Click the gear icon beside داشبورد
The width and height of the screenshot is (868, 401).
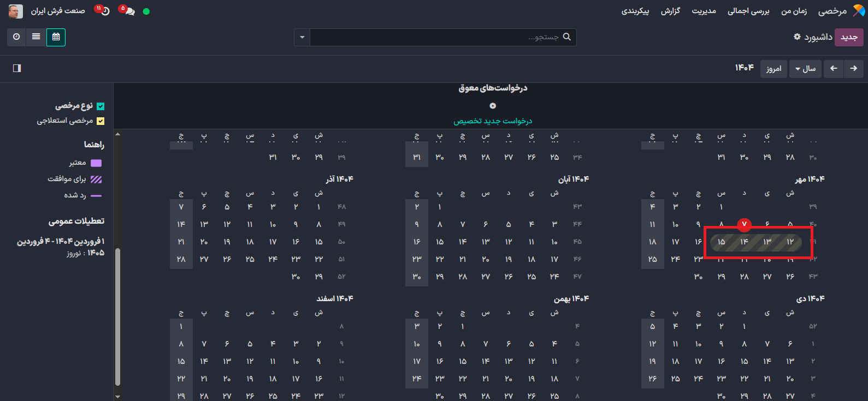click(x=797, y=37)
